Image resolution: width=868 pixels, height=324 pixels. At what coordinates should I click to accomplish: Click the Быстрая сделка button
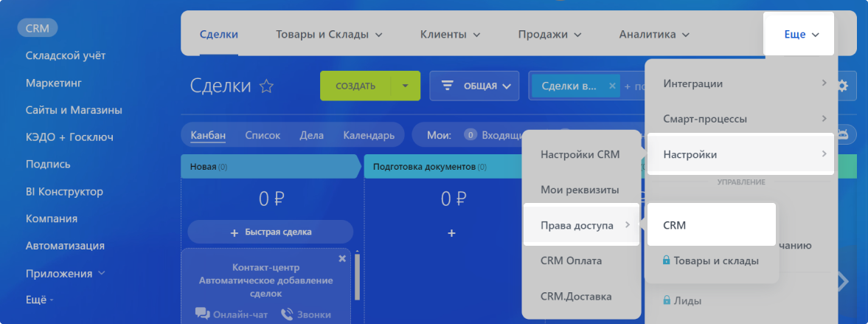[x=271, y=232]
